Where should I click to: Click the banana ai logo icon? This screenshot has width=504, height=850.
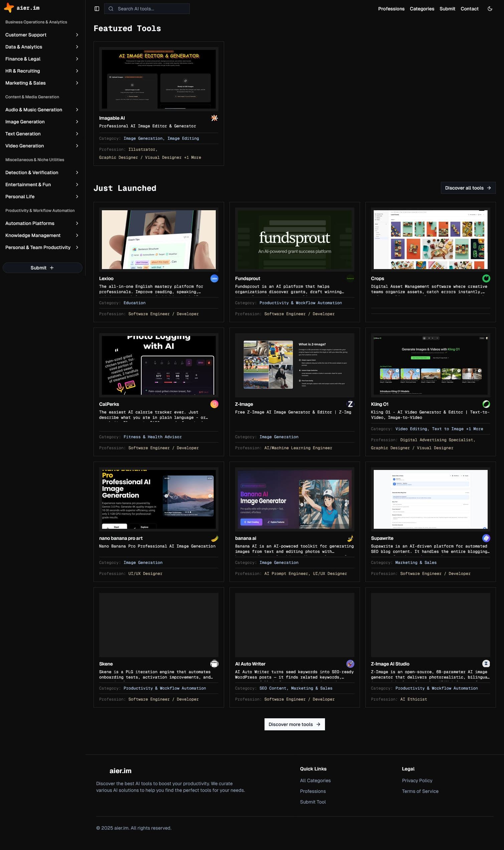pos(350,538)
